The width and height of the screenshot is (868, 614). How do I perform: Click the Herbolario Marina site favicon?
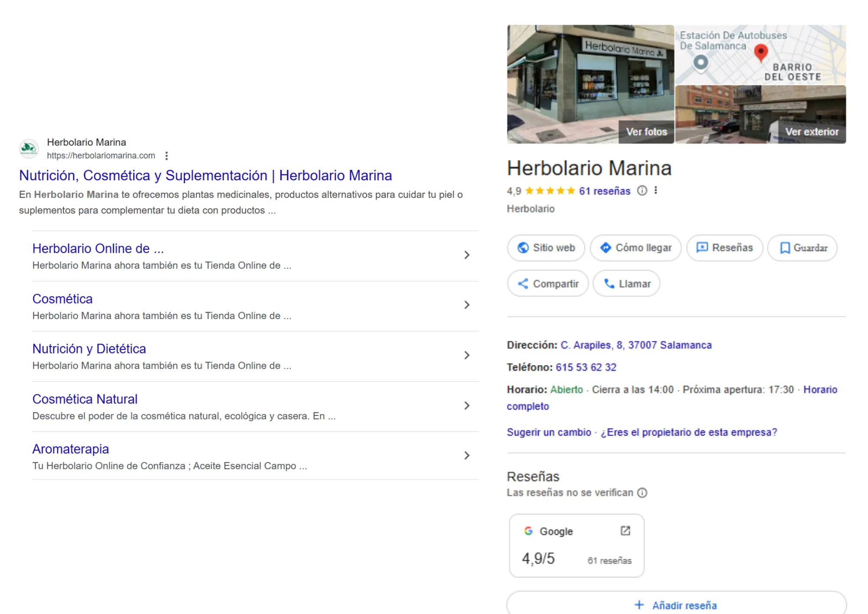[x=29, y=149]
